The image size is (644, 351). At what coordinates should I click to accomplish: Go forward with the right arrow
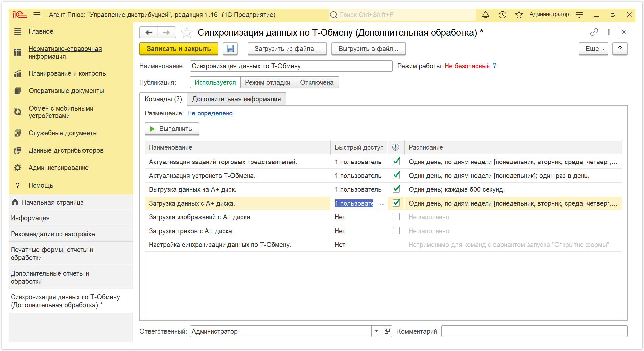point(166,32)
